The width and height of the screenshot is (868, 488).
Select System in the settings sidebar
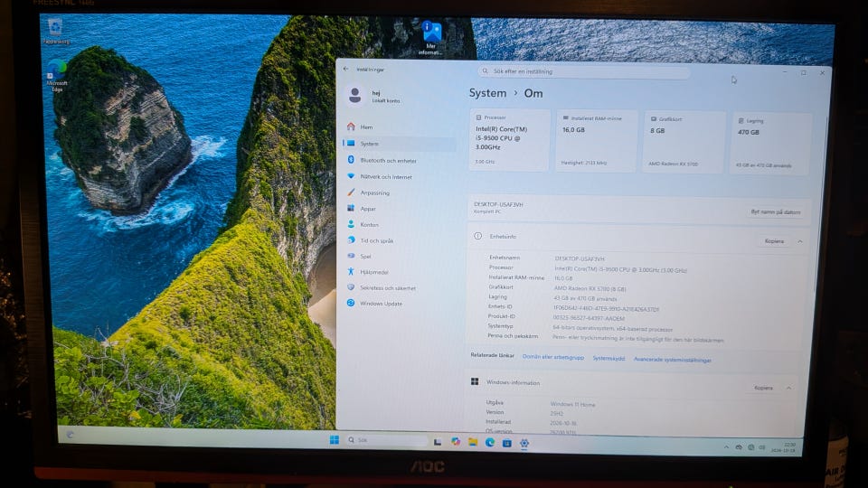399,144
